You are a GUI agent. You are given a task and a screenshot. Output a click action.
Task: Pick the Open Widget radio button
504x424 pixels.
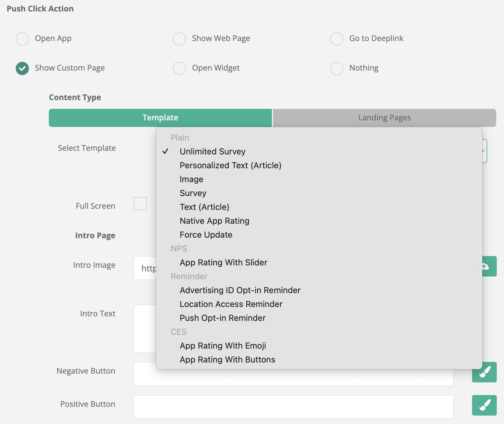179,68
